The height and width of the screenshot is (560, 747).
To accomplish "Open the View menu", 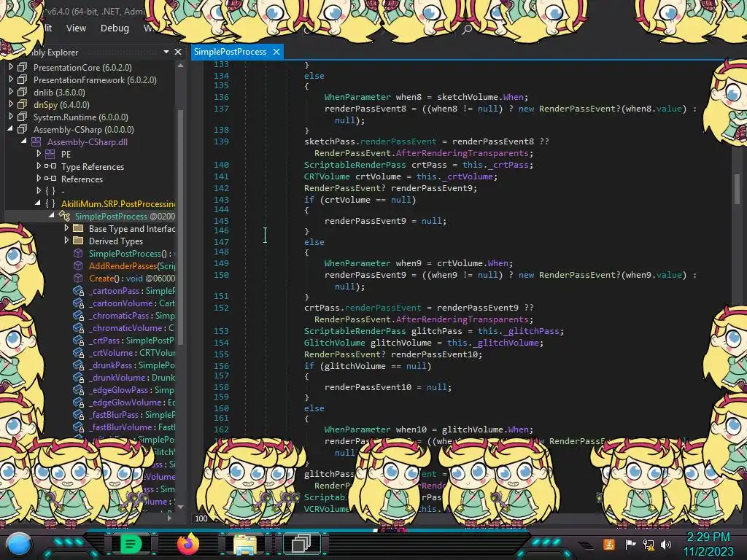I will [x=76, y=28].
